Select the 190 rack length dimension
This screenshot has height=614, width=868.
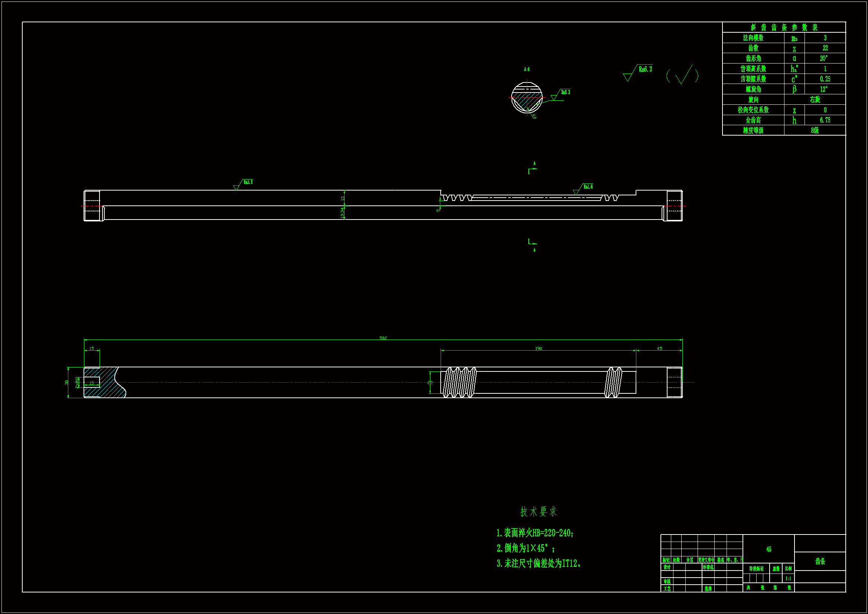[538, 348]
